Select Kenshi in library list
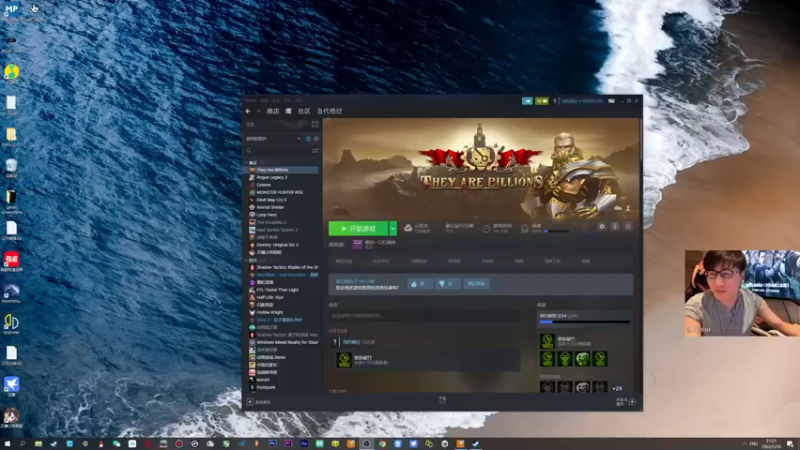This screenshot has width=800, height=450. click(x=282, y=380)
